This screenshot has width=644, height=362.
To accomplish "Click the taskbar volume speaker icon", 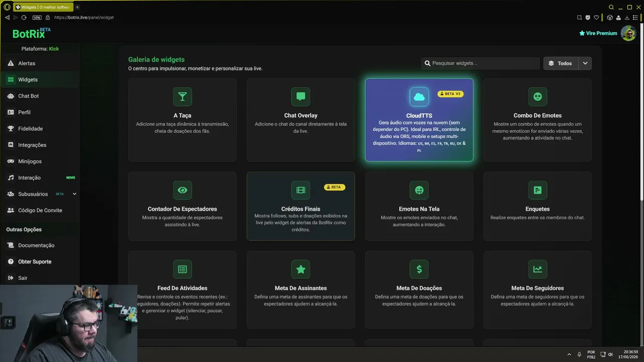I will (x=610, y=354).
